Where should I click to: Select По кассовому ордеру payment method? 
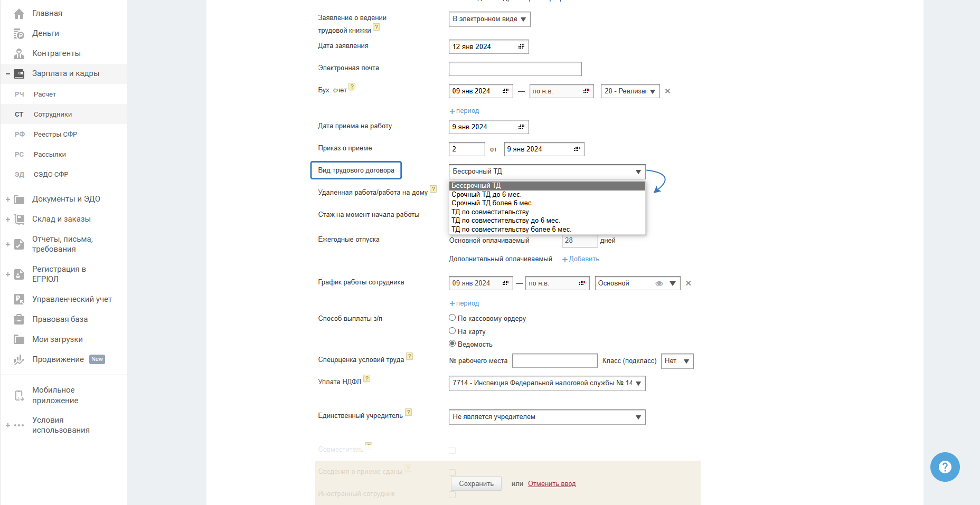point(453,318)
